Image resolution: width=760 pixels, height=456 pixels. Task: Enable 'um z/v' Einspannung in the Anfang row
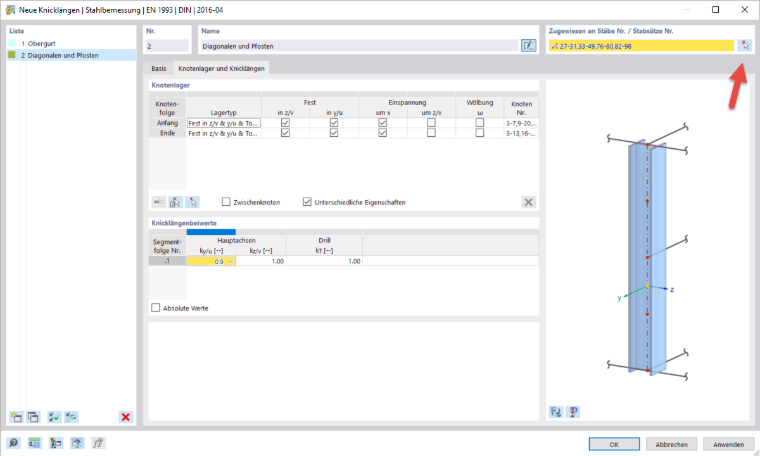tap(431, 123)
